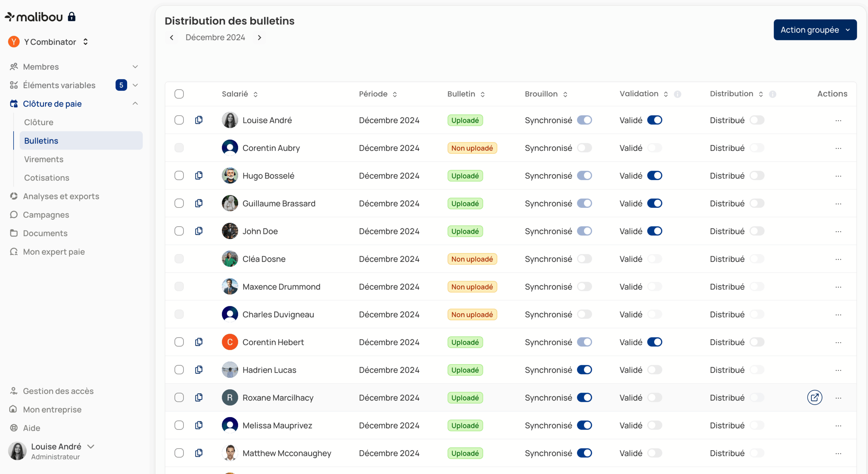Sort table by Brouillon column
868x474 pixels.
[565, 94]
